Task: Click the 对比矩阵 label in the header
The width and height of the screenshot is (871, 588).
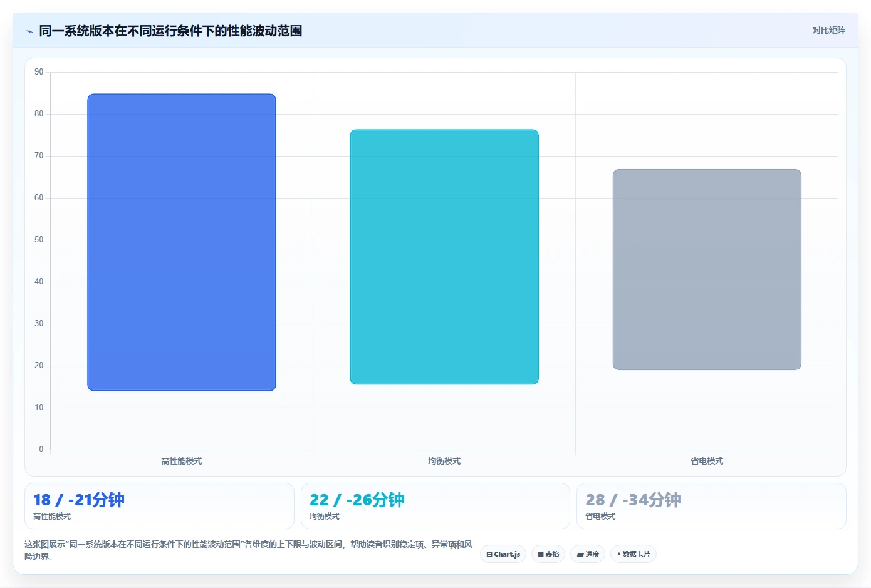Action: (828, 30)
